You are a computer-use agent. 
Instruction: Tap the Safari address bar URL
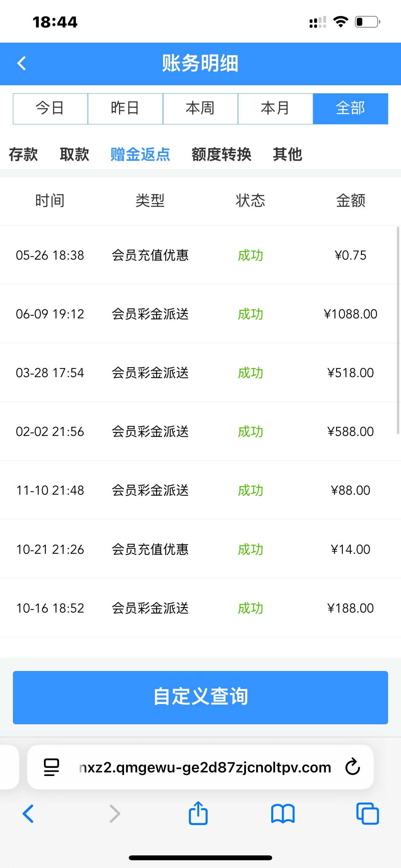tap(205, 767)
